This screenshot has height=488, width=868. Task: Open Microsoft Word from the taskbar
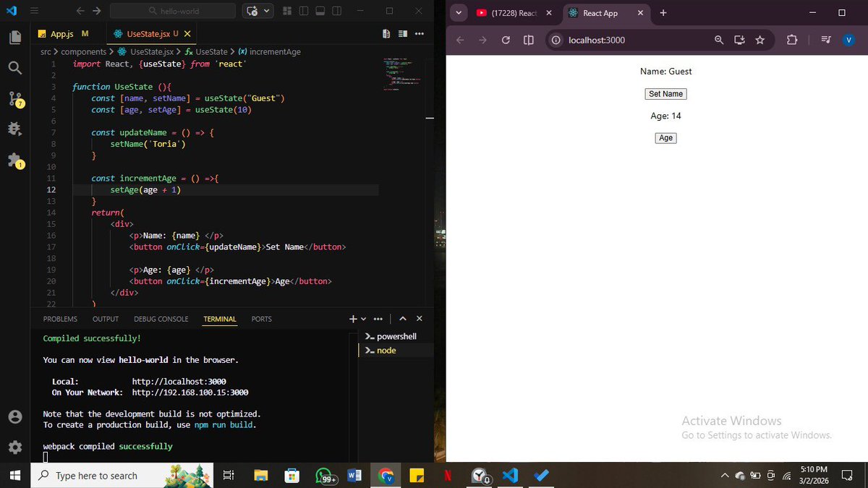tap(354, 476)
